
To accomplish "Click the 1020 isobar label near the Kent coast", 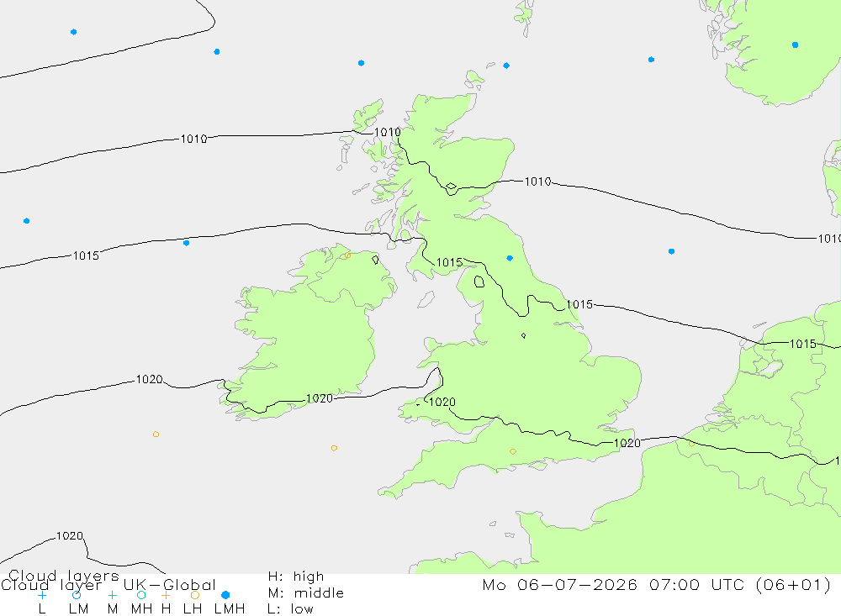I will point(627,443).
